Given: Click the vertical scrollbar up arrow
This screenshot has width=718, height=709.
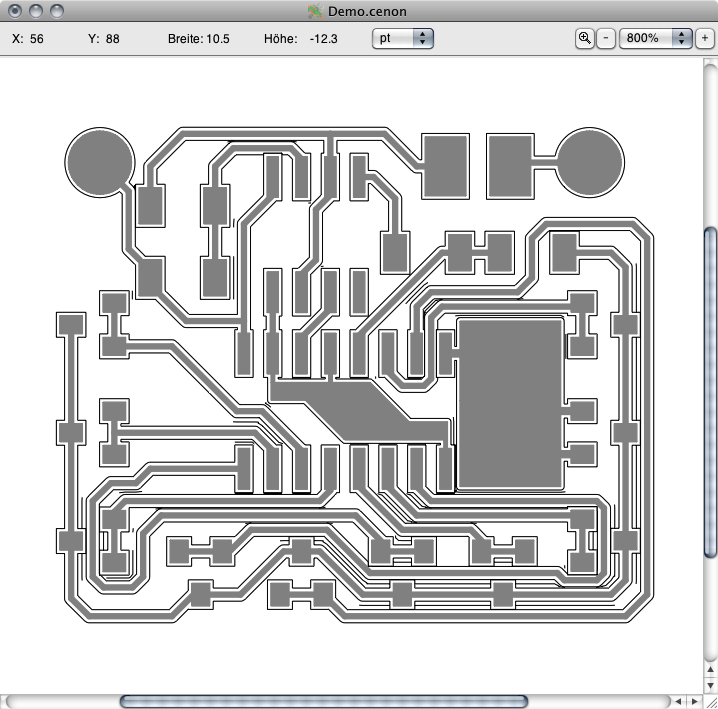Looking at the screenshot, I should pos(709,667).
